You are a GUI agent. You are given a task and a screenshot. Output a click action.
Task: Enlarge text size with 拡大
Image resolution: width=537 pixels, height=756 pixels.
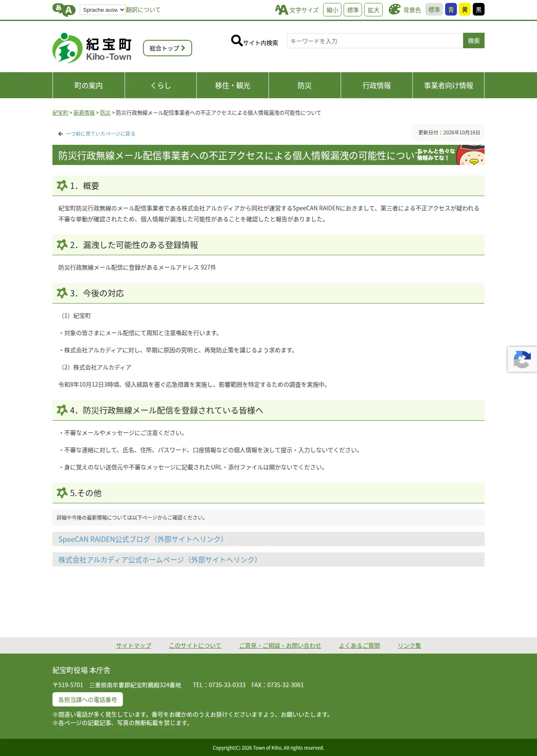[373, 10]
